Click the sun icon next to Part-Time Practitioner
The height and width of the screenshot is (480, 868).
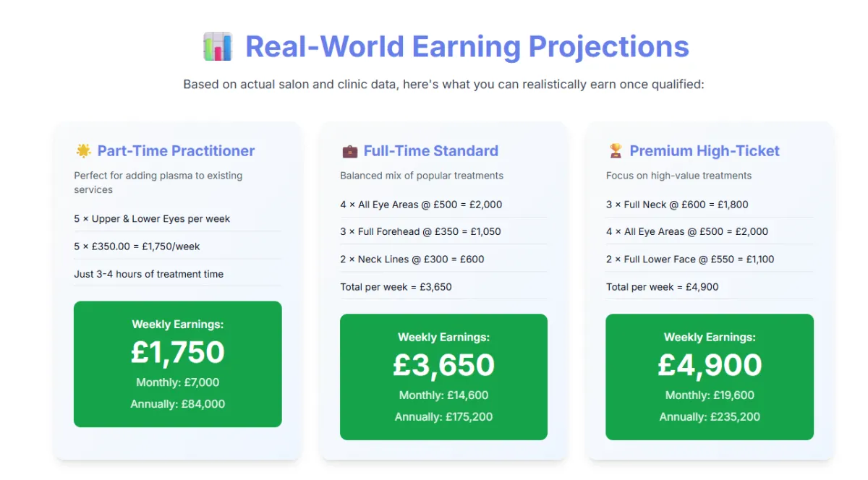coord(83,151)
